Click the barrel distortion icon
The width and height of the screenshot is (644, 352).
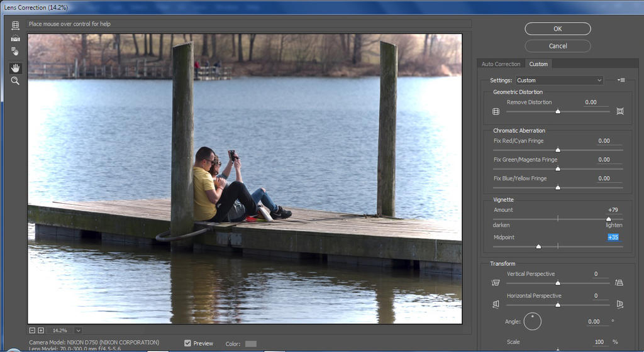pos(496,111)
